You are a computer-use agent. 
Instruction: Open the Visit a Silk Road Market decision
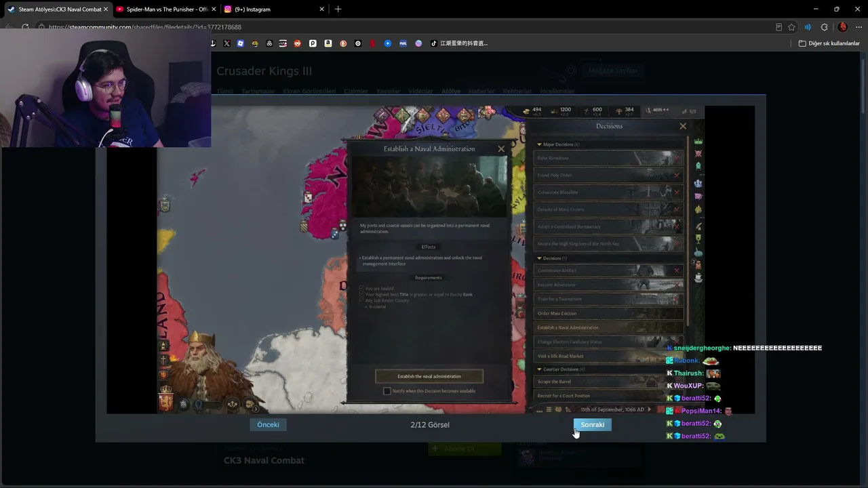click(x=609, y=356)
